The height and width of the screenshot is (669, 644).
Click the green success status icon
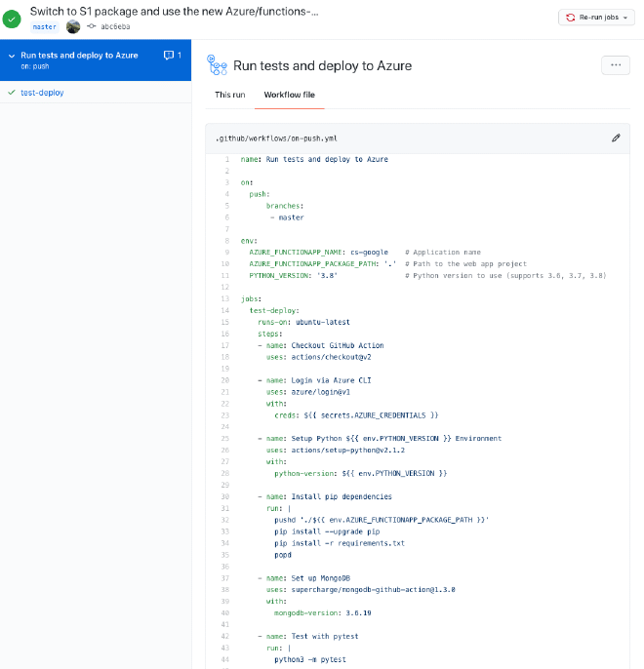tap(12, 20)
